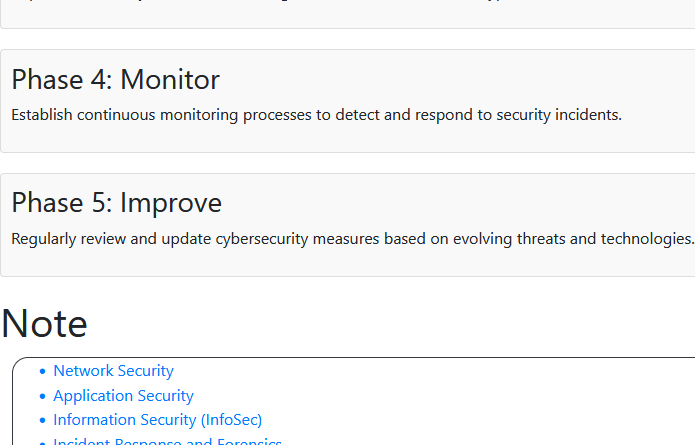
Task: Click 'security incidents' ending Phase 4 text
Action: click(557, 115)
